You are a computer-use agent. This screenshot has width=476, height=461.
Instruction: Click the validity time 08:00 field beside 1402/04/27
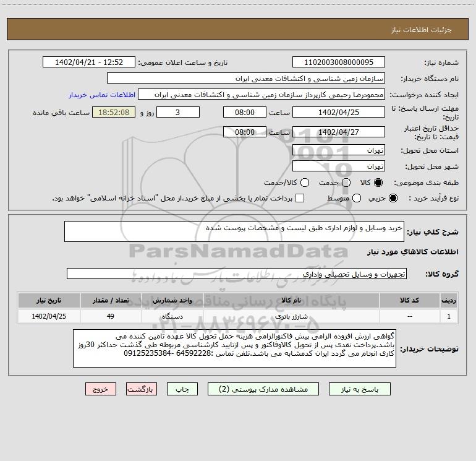[245, 132]
